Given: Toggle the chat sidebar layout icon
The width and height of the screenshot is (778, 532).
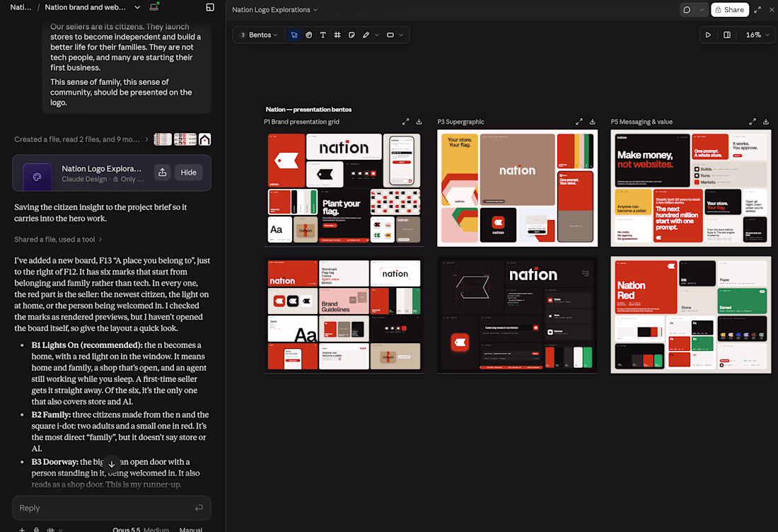Looking at the screenshot, I should (x=210, y=7).
